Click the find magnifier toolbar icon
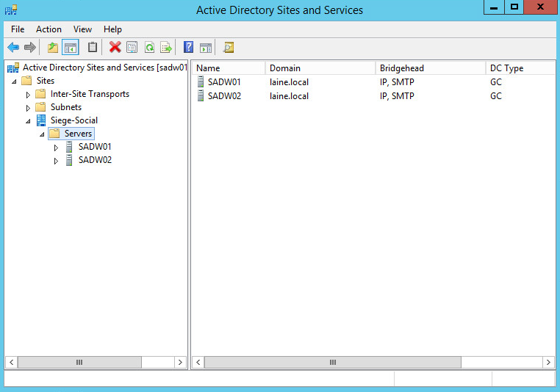560x392 pixels. click(229, 47)
